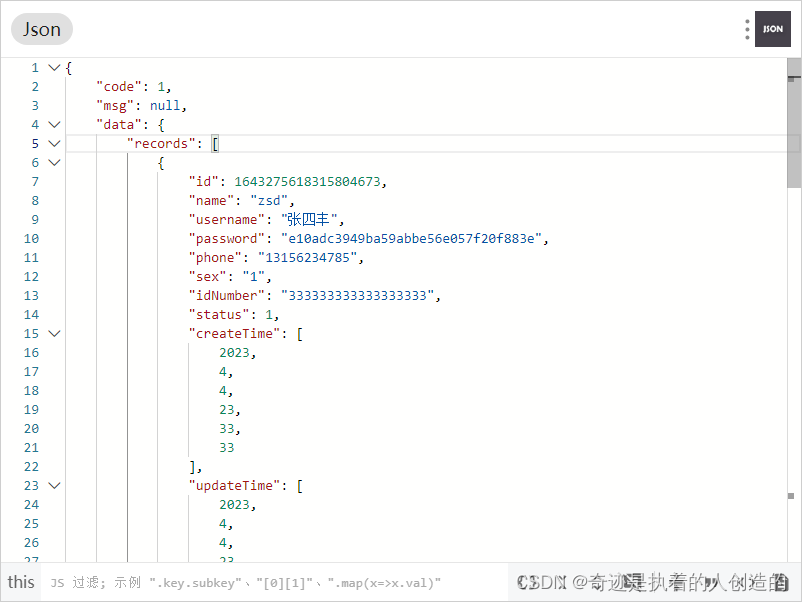Click the idNumber value of threes

point(358,296)
